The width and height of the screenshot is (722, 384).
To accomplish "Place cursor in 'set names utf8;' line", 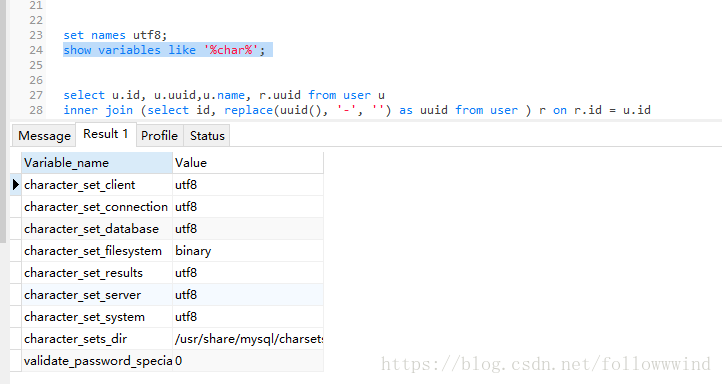I will pos(115,35).
